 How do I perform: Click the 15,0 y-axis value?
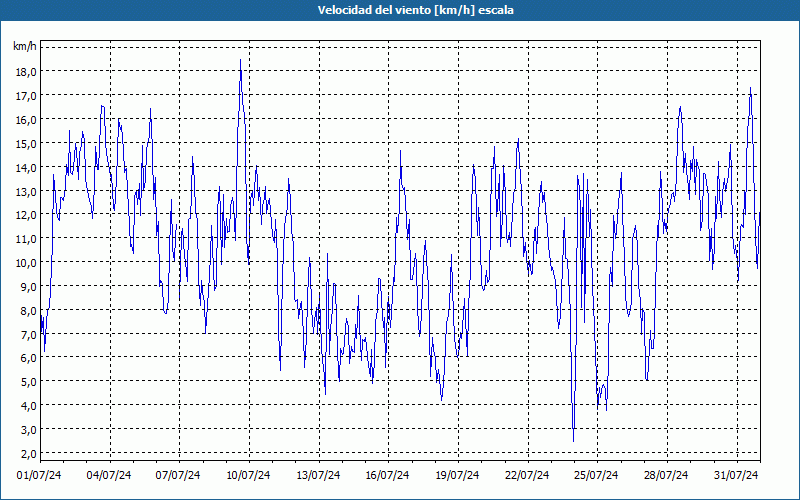point(26,144)
